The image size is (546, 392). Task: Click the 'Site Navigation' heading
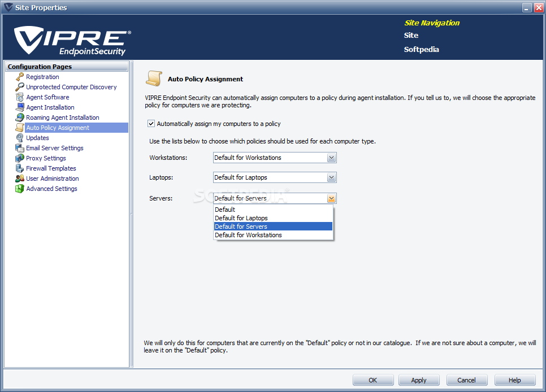(x=432, y=23)
